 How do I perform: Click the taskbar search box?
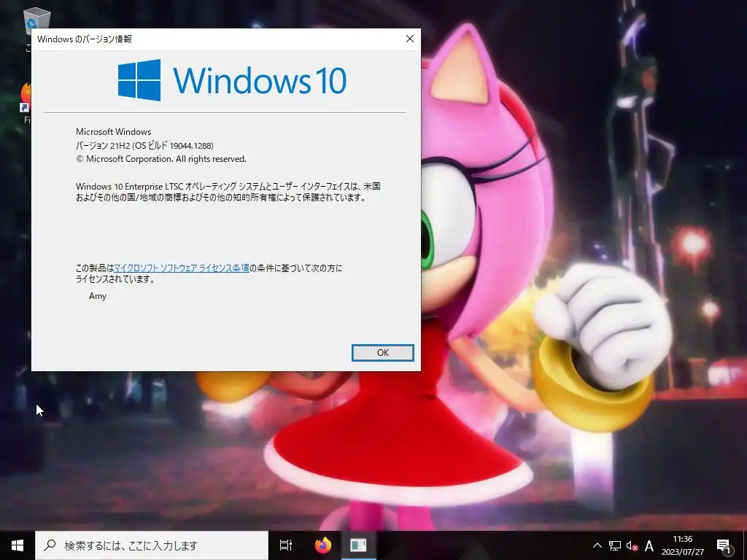click(152, 545)
